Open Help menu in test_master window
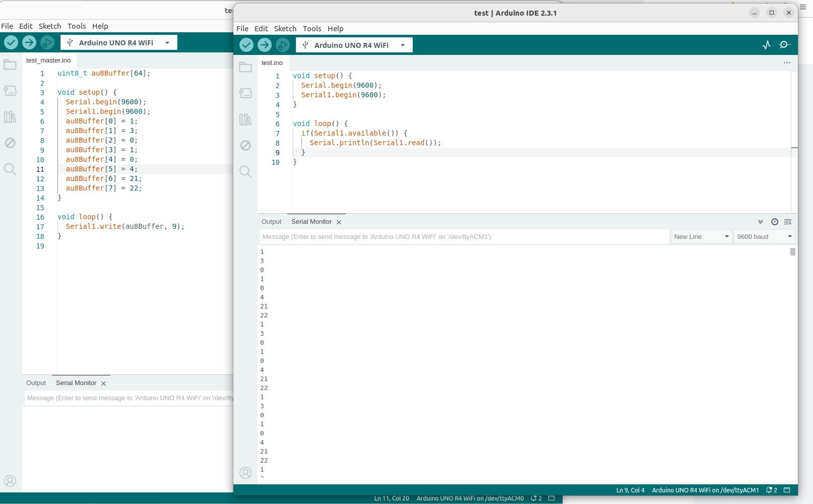 tap(100, 26)
